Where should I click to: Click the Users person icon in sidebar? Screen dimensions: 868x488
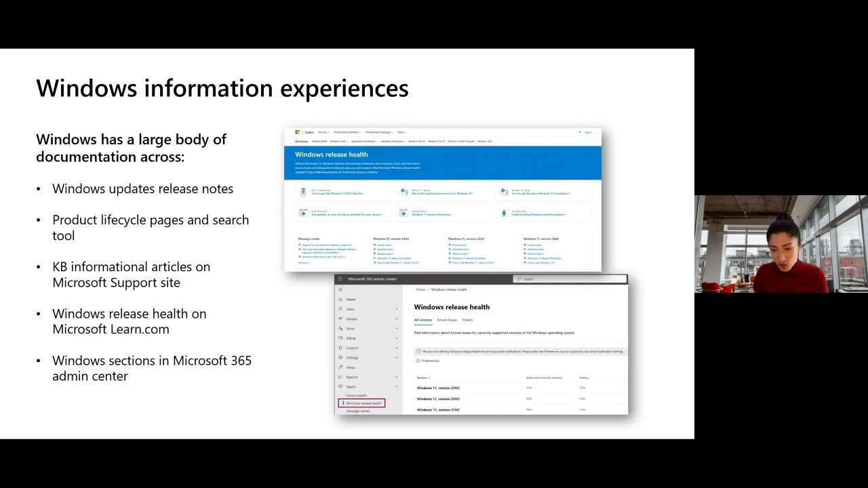click(340, 309)
